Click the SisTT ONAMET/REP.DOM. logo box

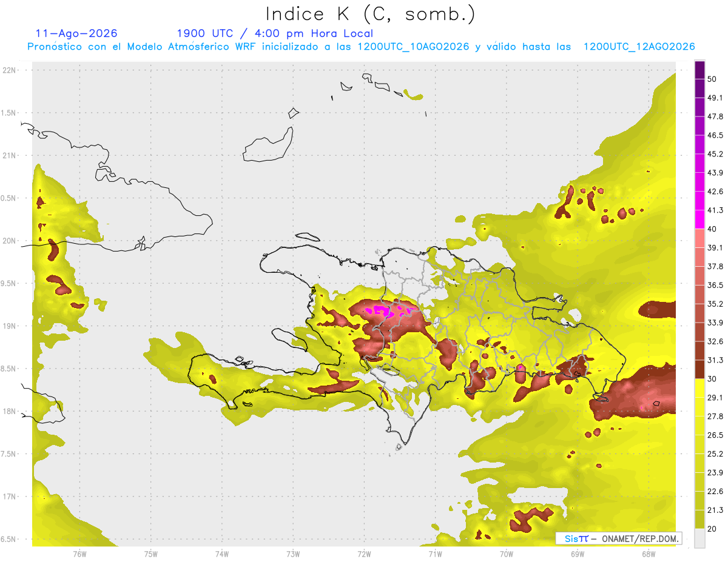[x=619, y=538]
